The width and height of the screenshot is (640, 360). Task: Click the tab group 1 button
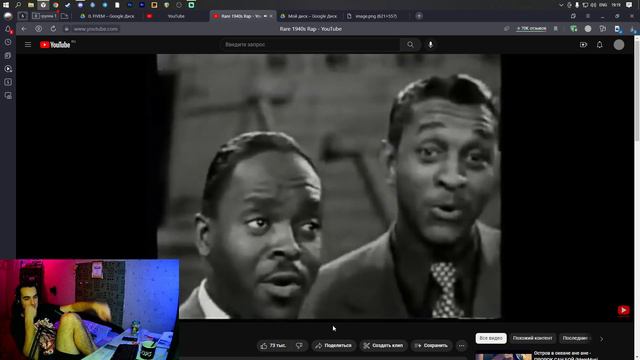click(44, 16)
